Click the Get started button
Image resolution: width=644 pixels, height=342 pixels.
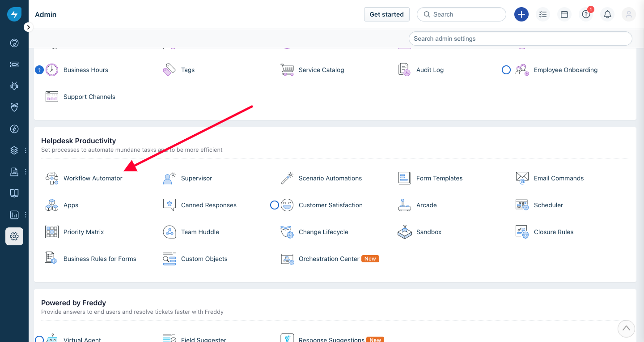386,14
